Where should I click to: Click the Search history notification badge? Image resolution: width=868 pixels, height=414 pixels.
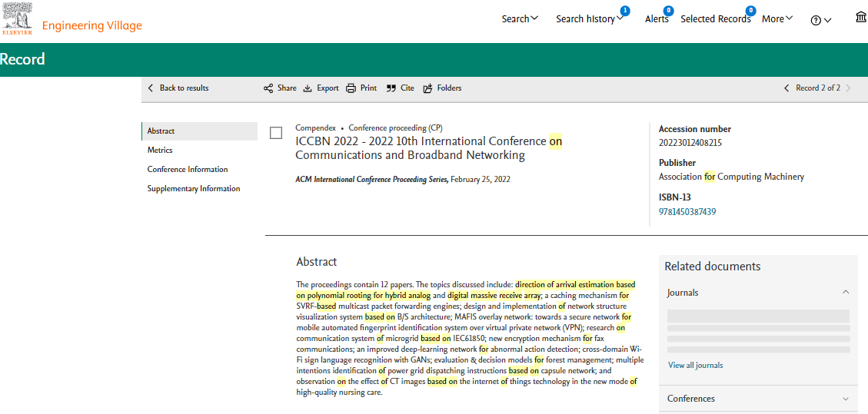(x=625, y=10)
